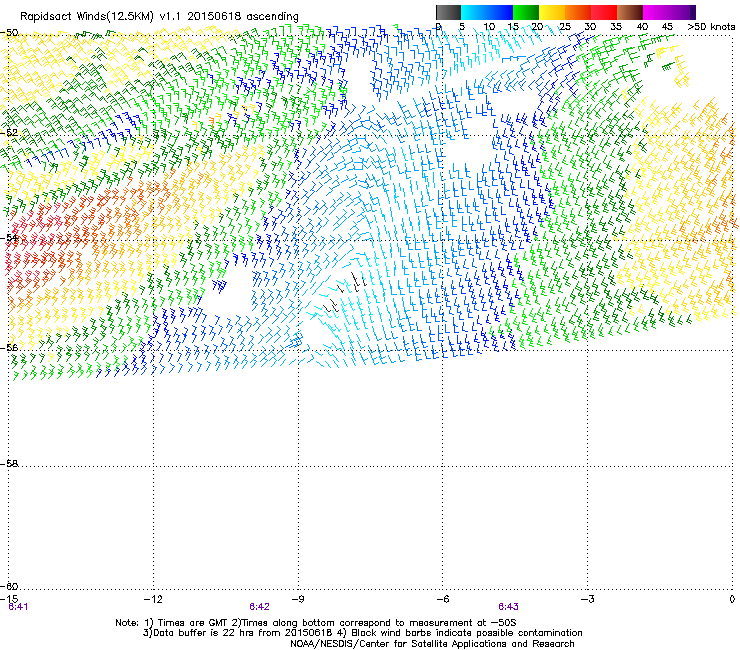740x650 pixels.
Task: Click the longitude label "-12"
Action: pyautogui.click(x=153, y=599)
